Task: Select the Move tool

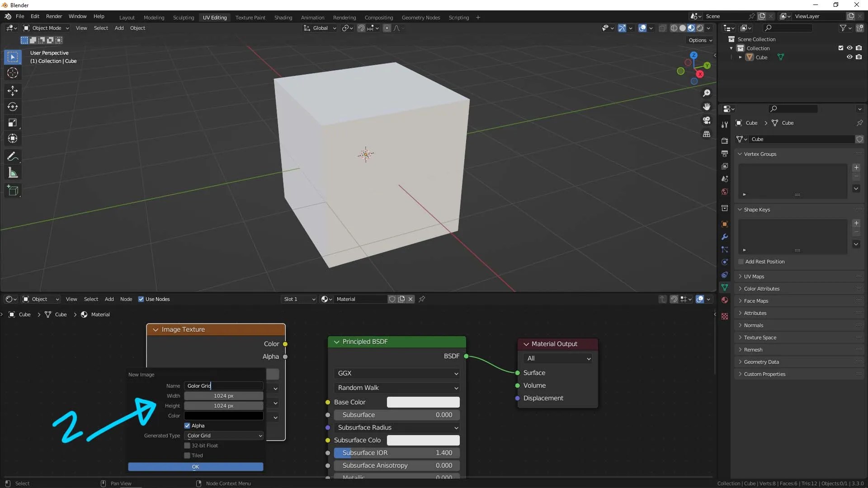Action: pos(13,91)
